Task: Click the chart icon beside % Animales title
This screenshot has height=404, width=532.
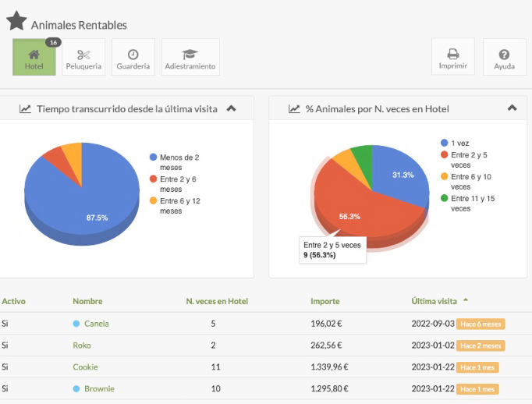Action: coord(294,109)
